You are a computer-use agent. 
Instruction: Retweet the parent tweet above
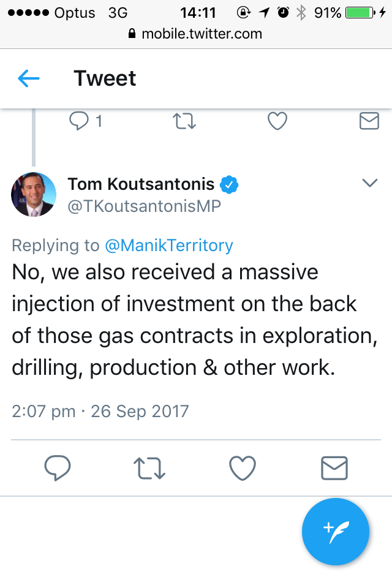tap(185, 121)
